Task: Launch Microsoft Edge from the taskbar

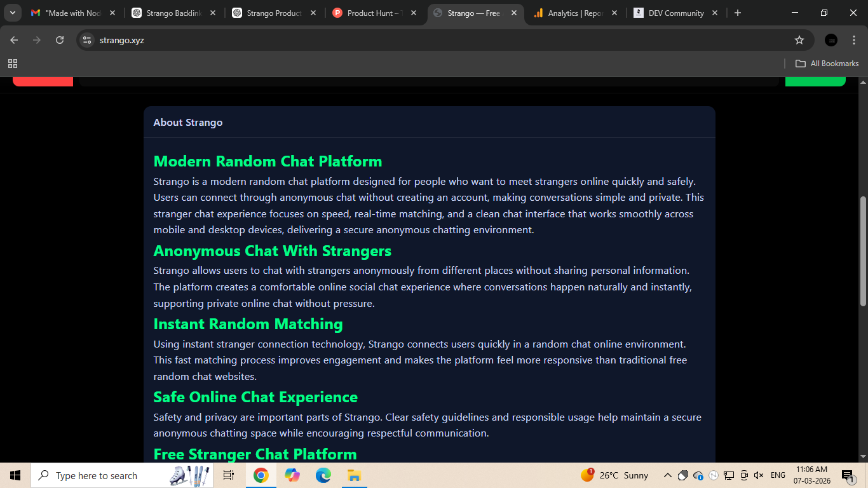Action: [x=323, y=475]
